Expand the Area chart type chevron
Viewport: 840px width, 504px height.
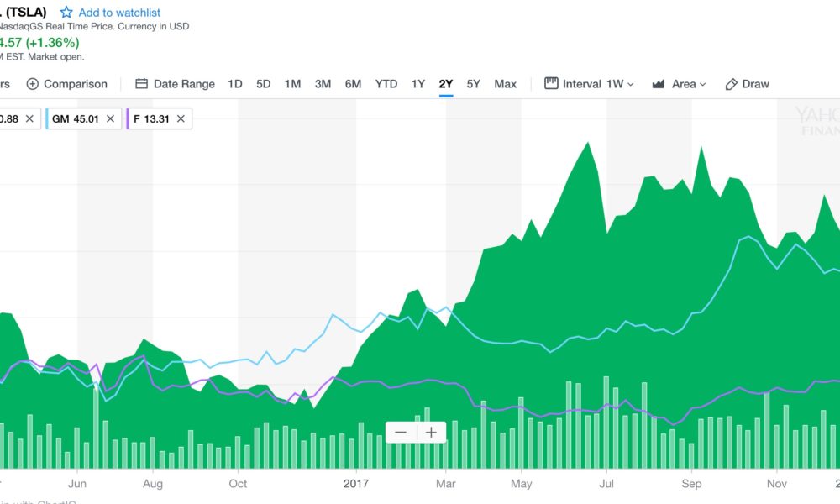point(703,85)
